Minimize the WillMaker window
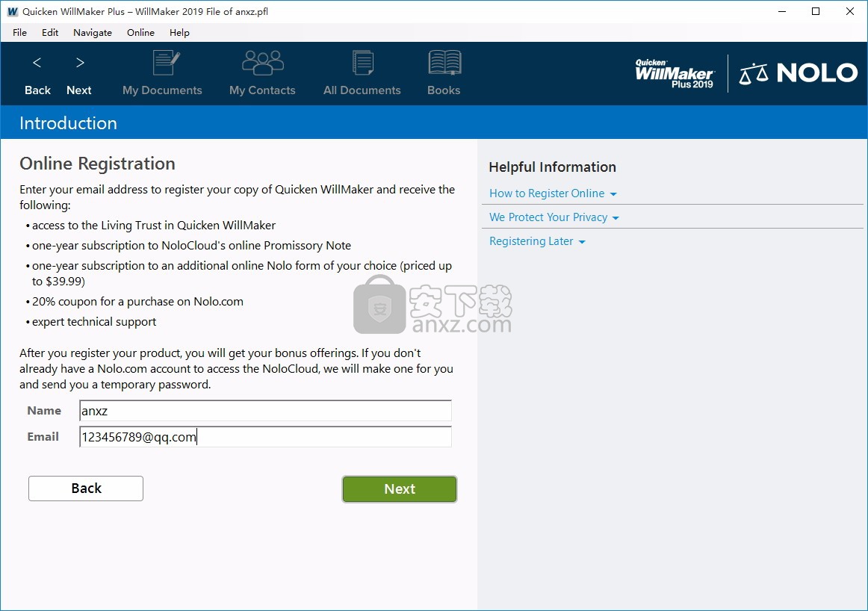The height and width of the screenshot is (611, 868). tap(782, 12)
